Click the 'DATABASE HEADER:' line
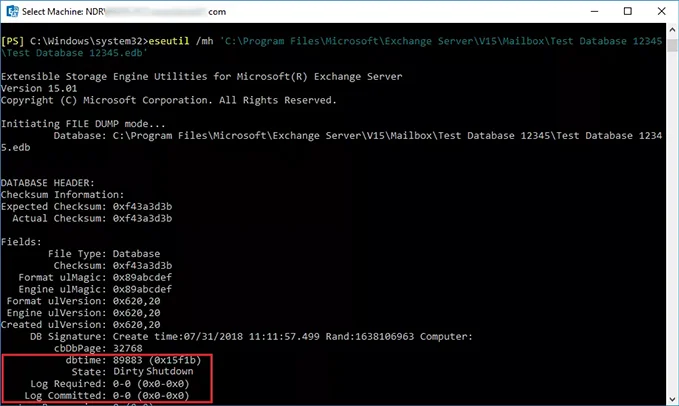 (x=48, y=183)
